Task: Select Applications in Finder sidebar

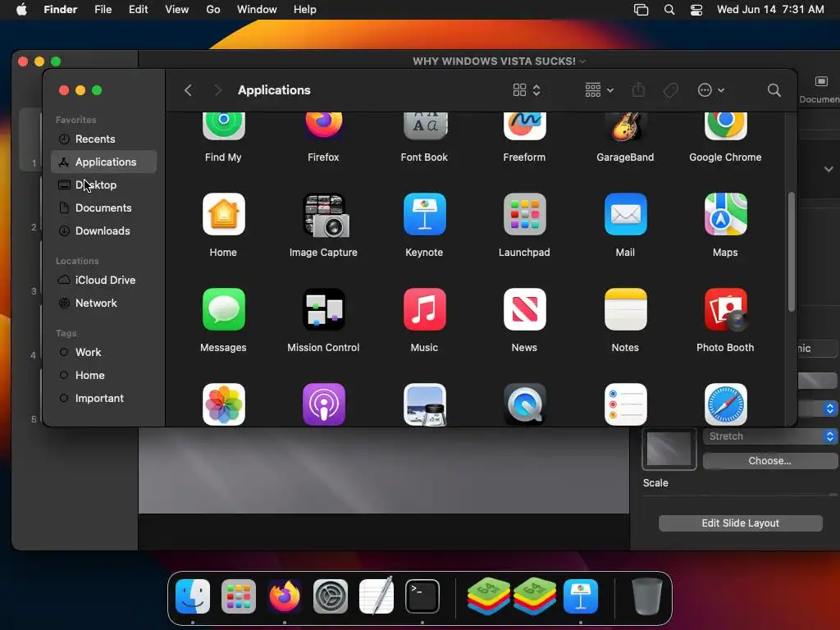Action: pyautogui.click(x=104, y=162)
